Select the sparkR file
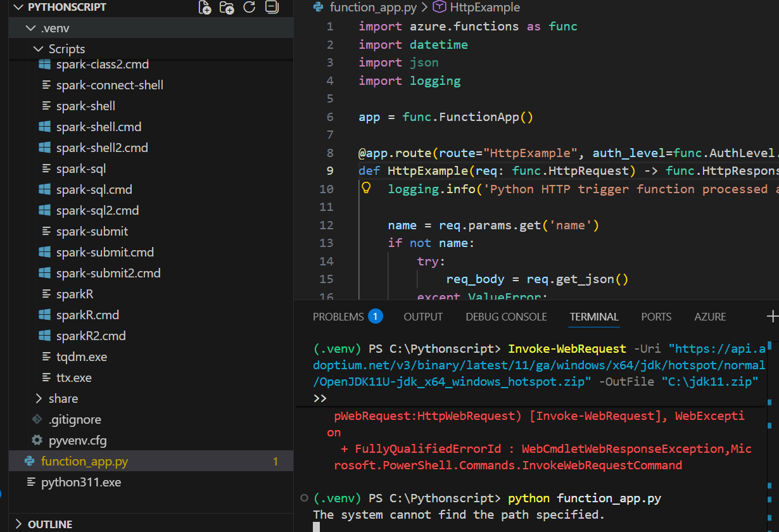779x532 pixels. pos(75,294)
